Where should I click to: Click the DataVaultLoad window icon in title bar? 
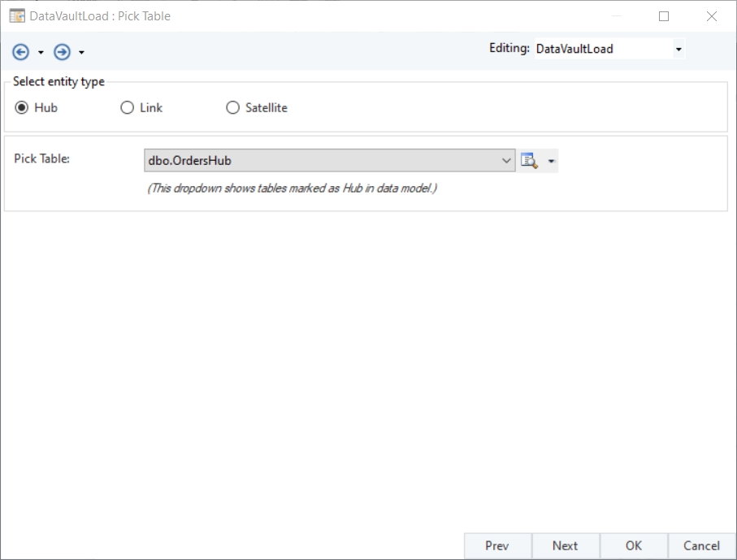pos(16,16)
